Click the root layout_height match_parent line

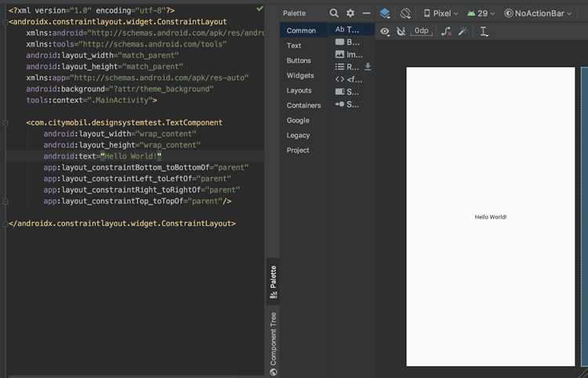coord(104,67)
